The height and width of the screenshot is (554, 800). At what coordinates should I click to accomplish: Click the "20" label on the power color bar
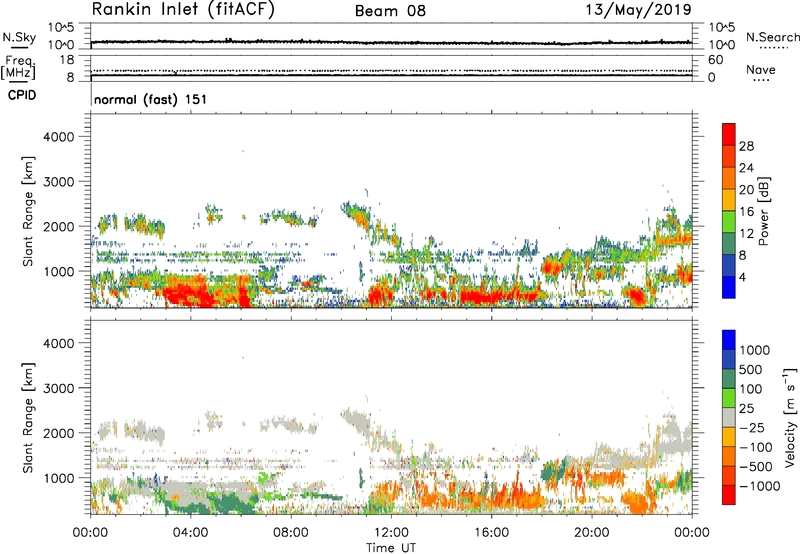coord(746,190)
